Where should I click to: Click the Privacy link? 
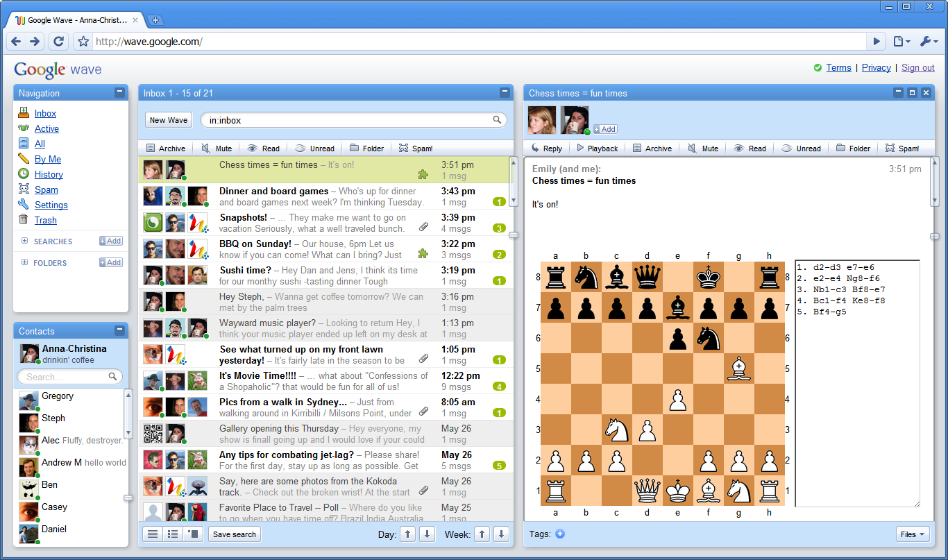coord(877,67)
